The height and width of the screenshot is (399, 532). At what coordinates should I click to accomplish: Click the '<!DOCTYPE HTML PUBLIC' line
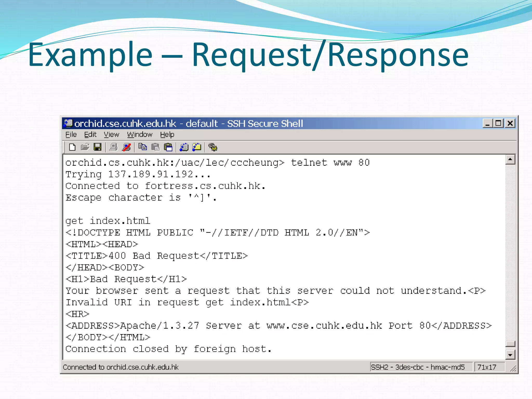[217, 232]
